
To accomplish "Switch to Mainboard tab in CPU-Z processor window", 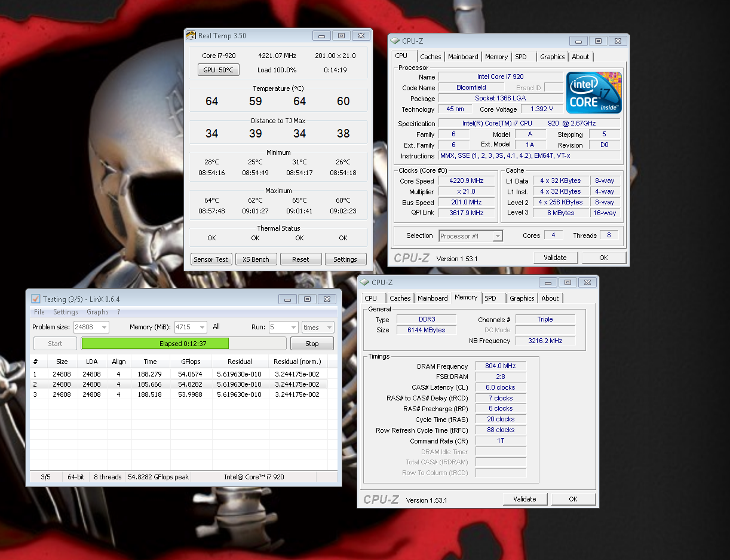I will pyautogui.click(x=463, y=57).
